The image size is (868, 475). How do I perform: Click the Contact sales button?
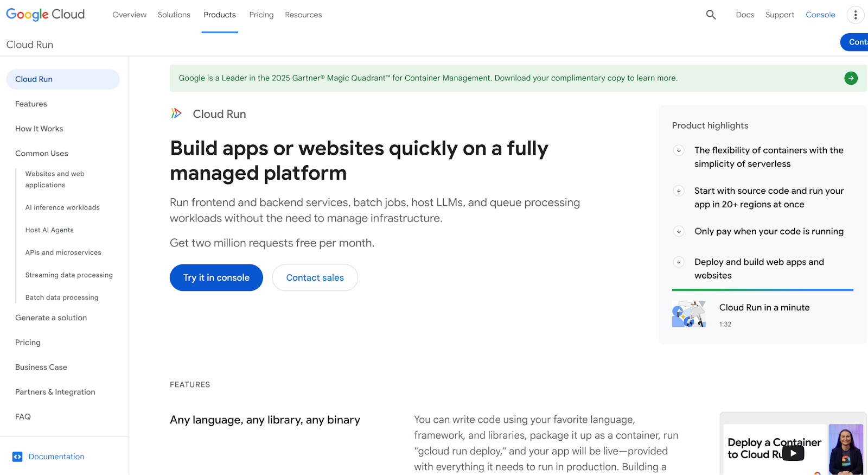[x=315, y=277]
